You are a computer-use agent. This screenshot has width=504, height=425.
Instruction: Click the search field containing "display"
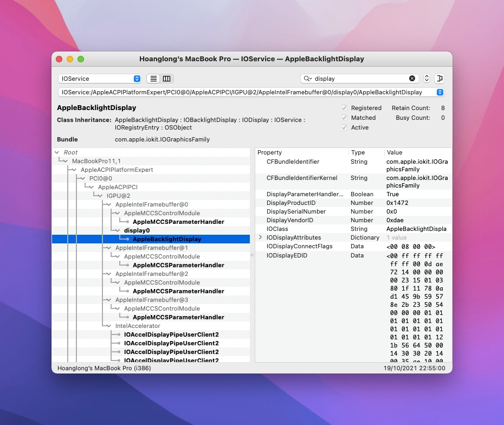coord(359,79)
